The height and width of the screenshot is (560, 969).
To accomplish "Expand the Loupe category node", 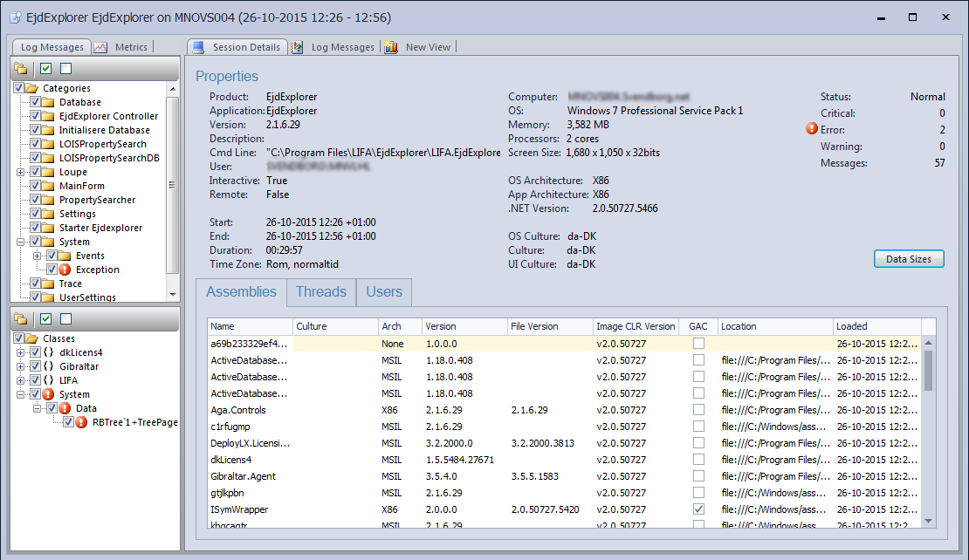I will [x=21, y=172].
